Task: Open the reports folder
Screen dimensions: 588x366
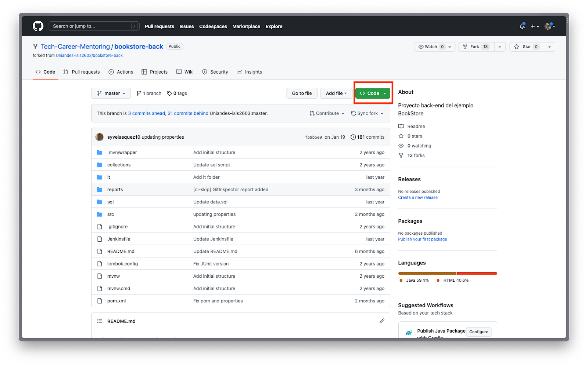Action: point(115,190)
